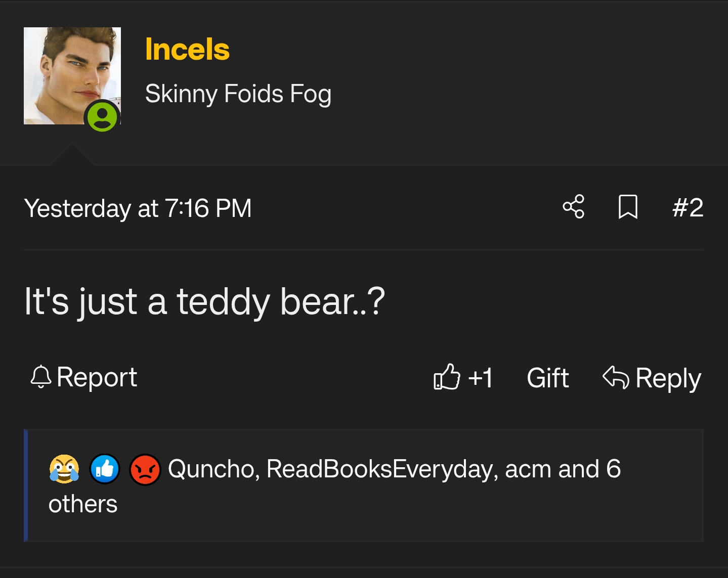Open the Incels username profile
728x578 pixels.
[x=187, y=50]
